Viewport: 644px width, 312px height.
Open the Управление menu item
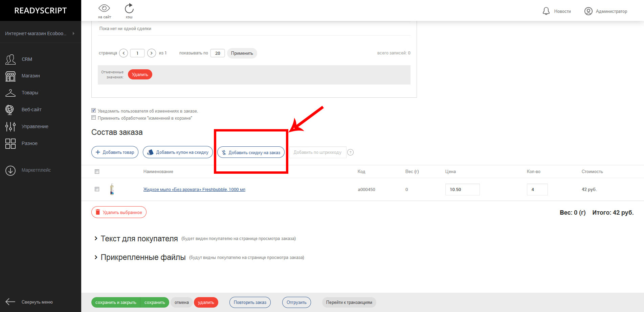(x=35, y=126)
